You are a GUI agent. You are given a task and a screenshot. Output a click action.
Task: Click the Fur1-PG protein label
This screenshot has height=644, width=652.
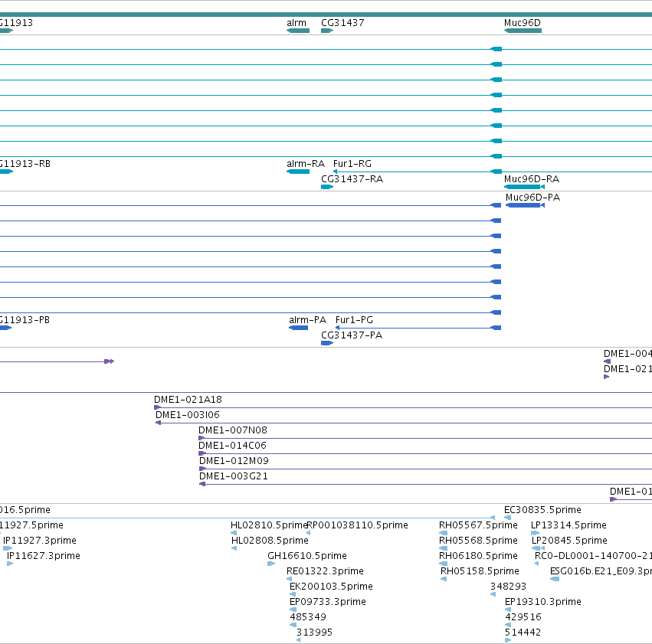tap(354, 320)
